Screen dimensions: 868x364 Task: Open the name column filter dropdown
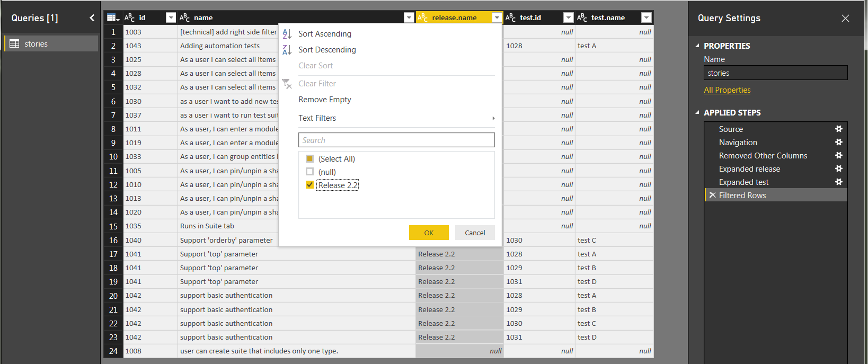[409, 17]
